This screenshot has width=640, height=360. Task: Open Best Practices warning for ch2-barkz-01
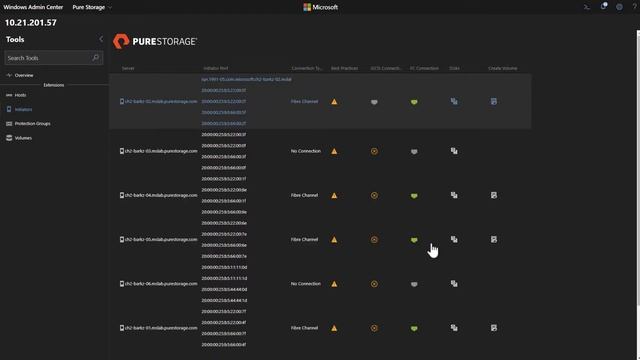click(334, 328)
